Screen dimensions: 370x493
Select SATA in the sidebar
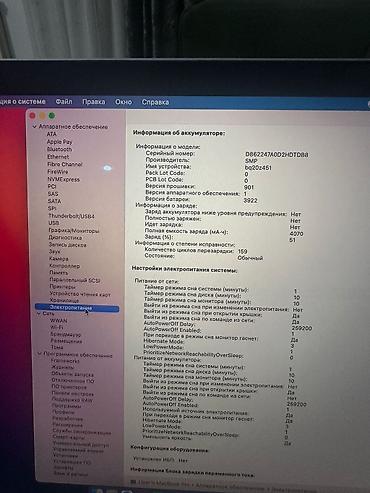point(54,201)
